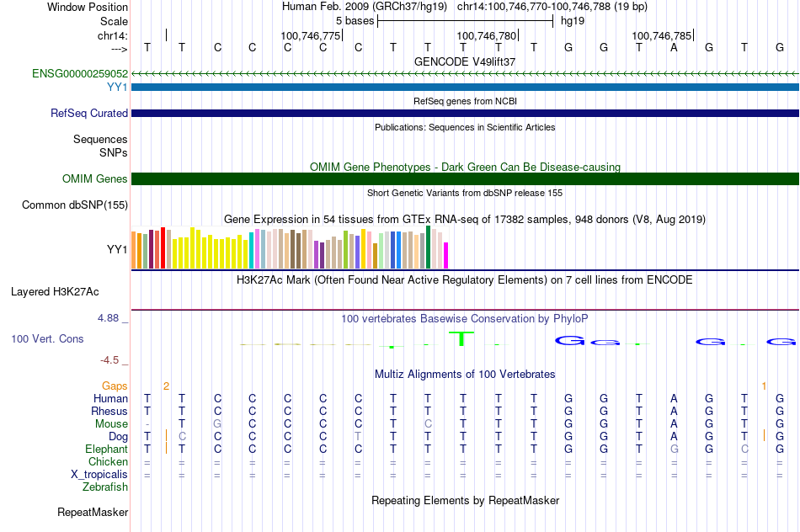Click the -4.5 PhyloP lower scale value
This screenshot has height=532, width=800.
(109, 360)
